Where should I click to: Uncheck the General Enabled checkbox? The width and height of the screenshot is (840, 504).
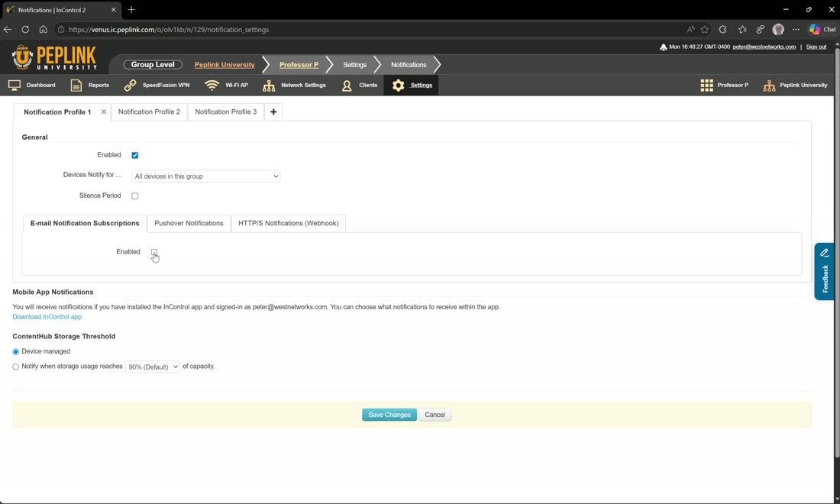pyautogui.click(x=135, y=155)
